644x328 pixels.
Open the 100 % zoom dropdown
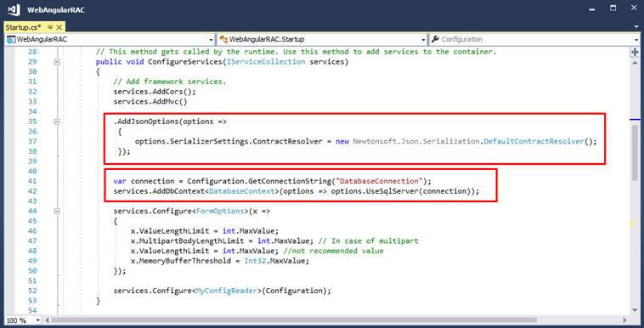coord(37,320)
